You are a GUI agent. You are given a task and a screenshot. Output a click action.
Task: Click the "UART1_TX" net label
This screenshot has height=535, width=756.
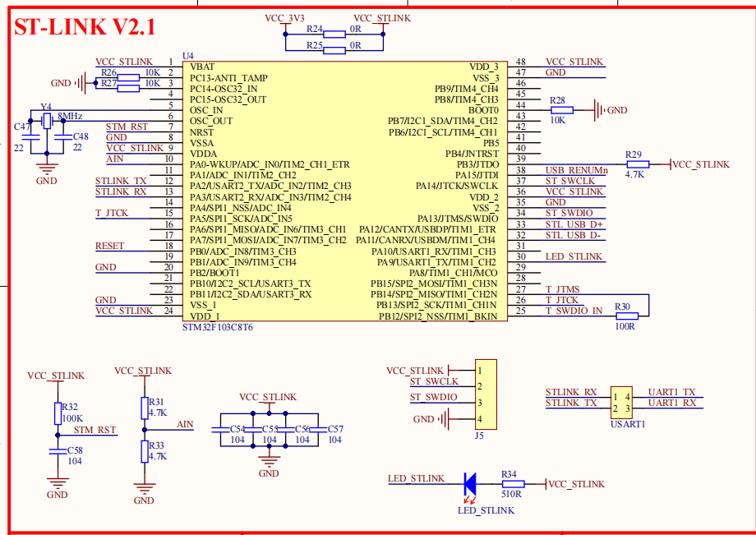pos(671,392)
